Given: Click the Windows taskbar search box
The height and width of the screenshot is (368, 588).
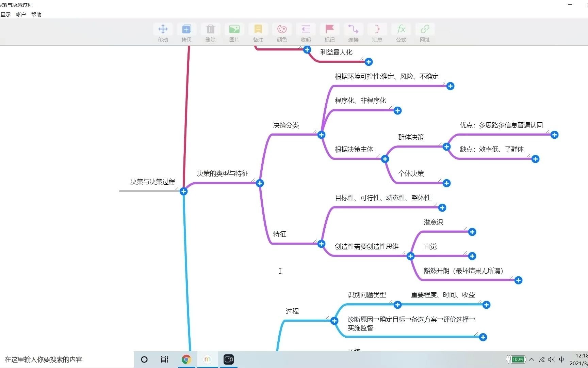Looking at the screenshot, I should (x=67, y=359).
